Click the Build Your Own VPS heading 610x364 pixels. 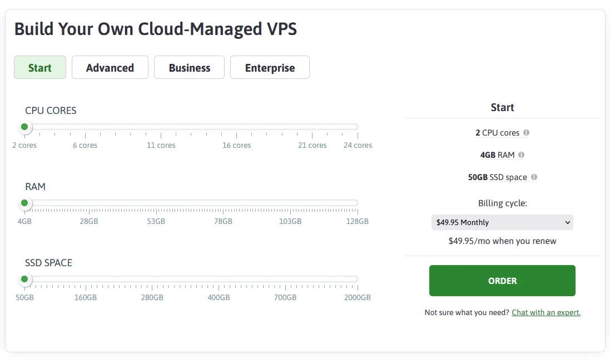156,29
